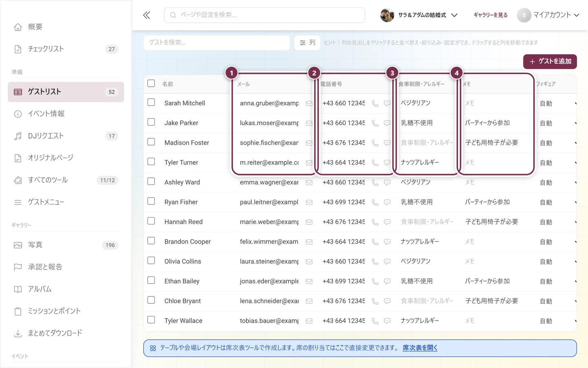The image size is (588, 368).
Task: Open 写真 in the gallery section
Action: [x=66, y=245]
